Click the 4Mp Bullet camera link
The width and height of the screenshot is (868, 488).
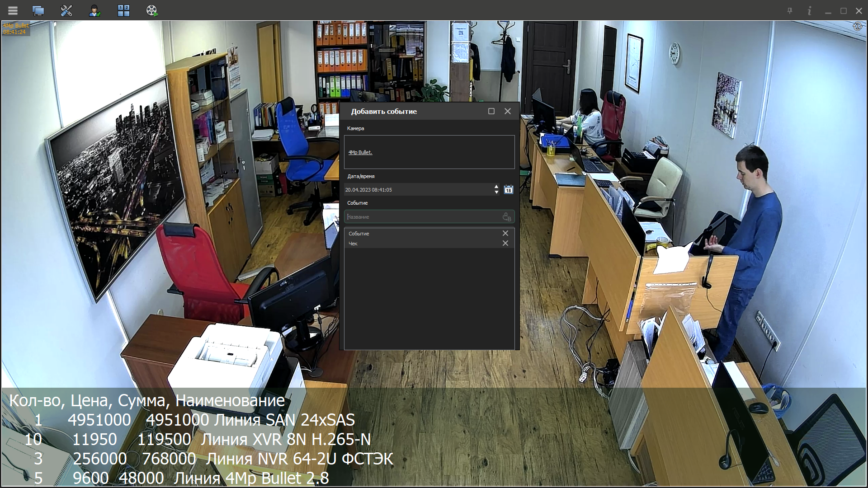pos(360,152)
